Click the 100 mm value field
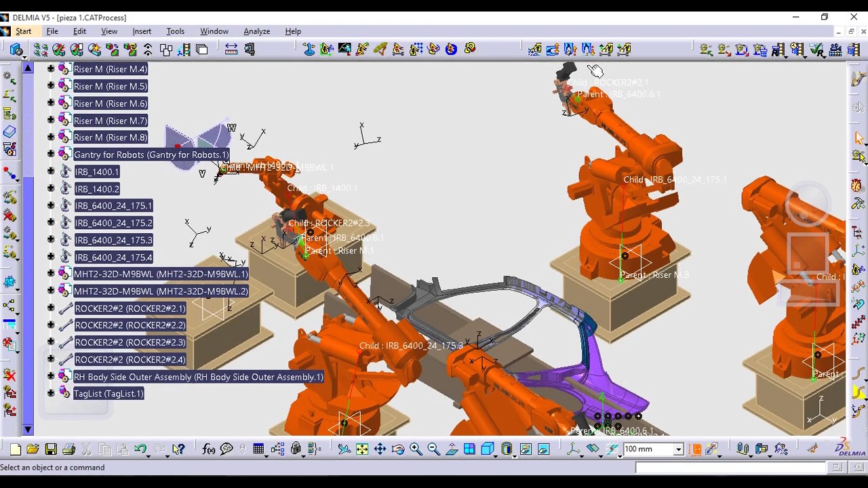Viewport: 868px width, 488px height. pos(648,449)
